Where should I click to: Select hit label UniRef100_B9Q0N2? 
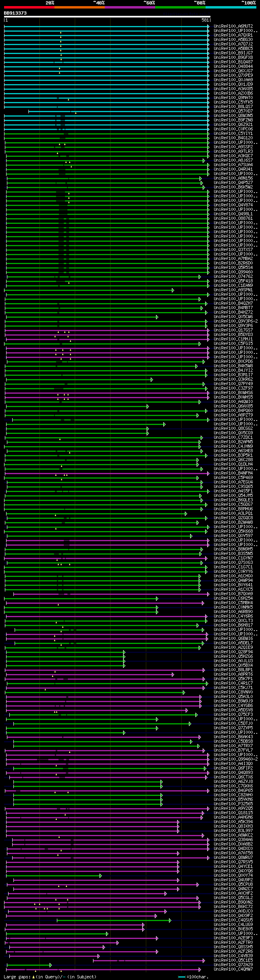coord(233,902)
